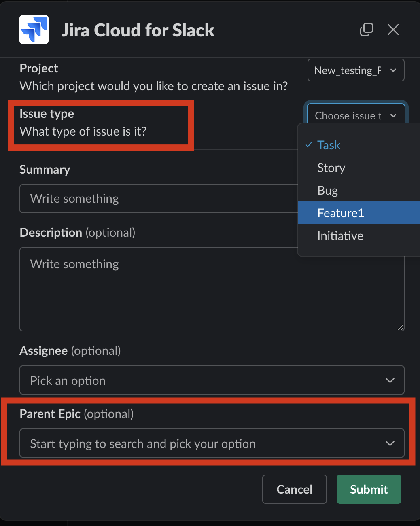Click the Assignee dropdown chevron
The image size is (420, 526).
pos(390,380)
